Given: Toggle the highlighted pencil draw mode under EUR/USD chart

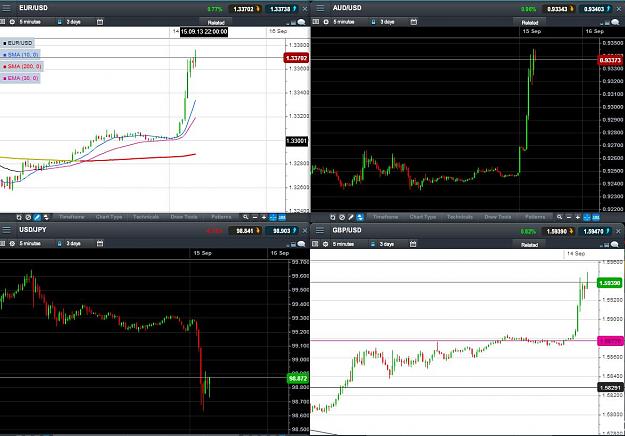Looking at the screenshot, I should pyautogui.click(x=37, y=217).
